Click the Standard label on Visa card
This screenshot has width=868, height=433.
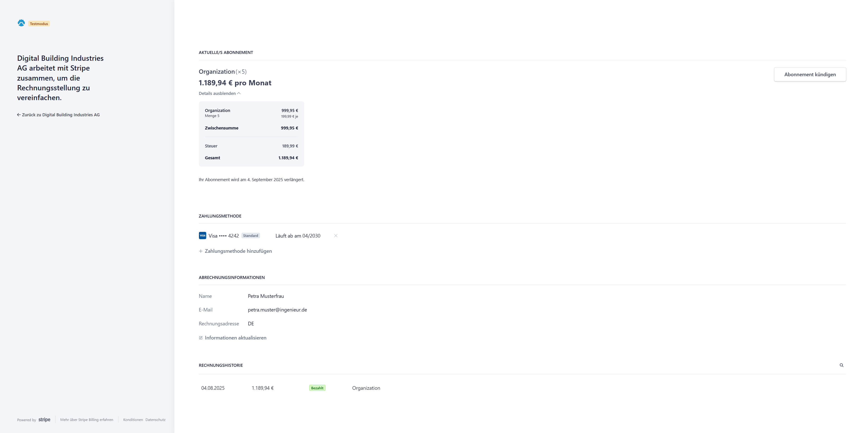[x=251, y=236]
